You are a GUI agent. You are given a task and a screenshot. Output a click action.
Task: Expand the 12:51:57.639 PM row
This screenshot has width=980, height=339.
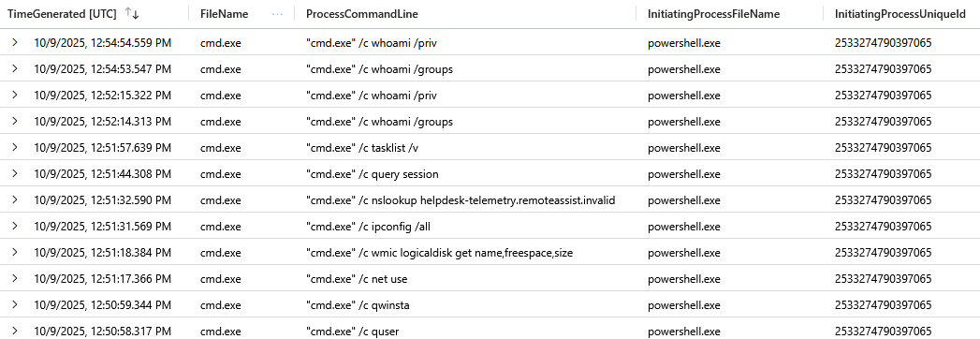tap(15, 148)
